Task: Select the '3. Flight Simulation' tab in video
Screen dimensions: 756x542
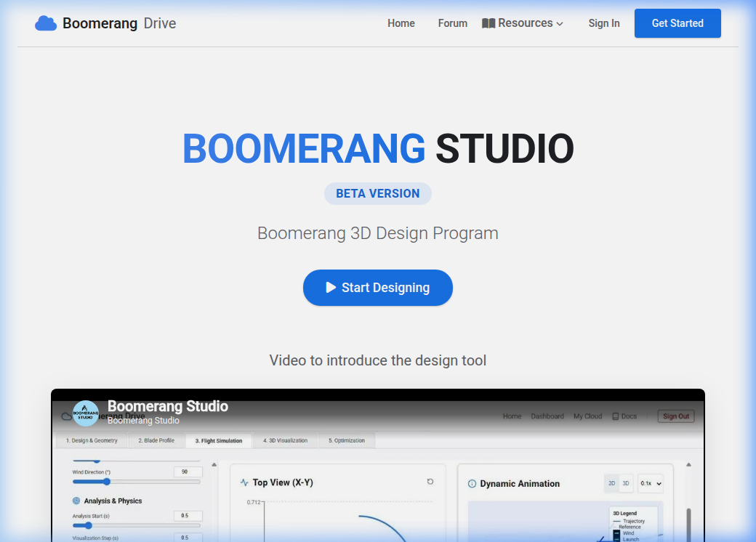Action: (x=219, y=441)
